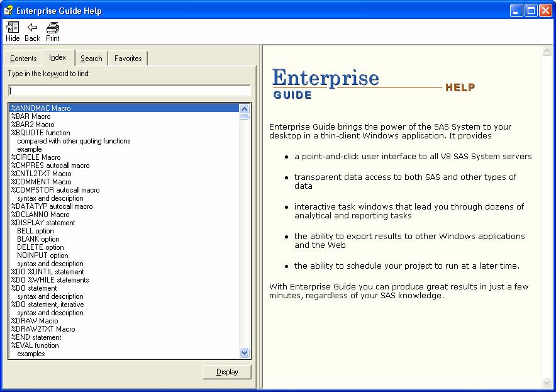The image size is (556, 392).
Task: Select '%DO statement, iterative' entry
Action: coord(48,305)
